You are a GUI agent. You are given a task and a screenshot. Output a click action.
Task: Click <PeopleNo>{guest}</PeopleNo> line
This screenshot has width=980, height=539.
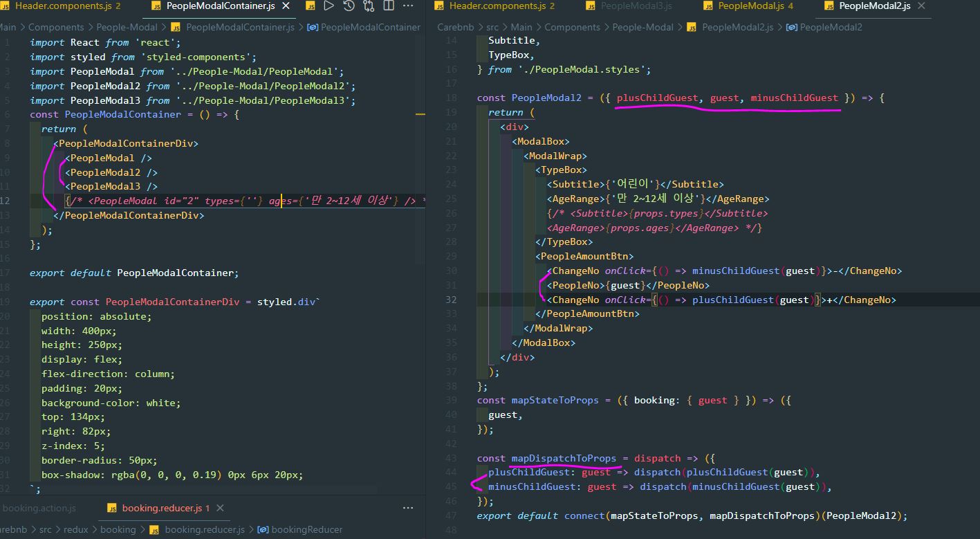click(628, 285)
